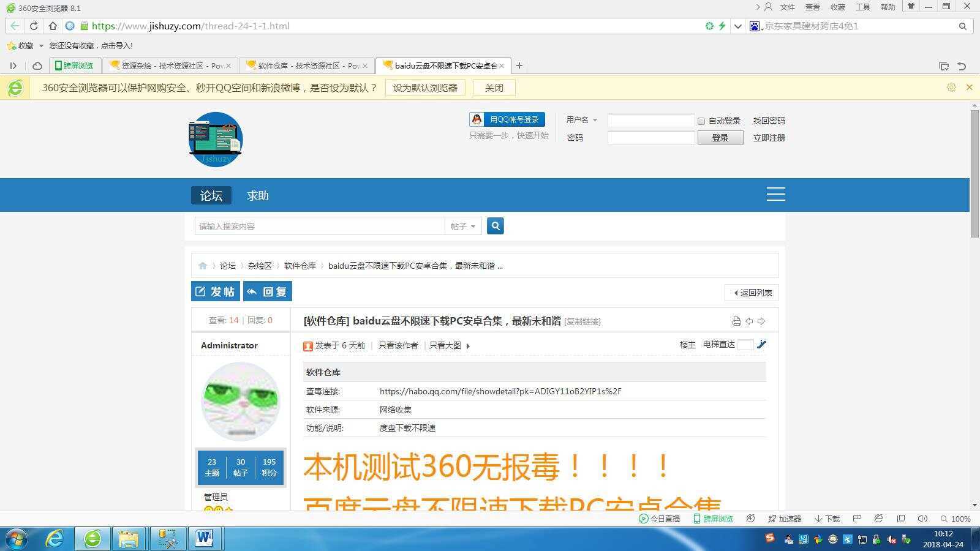Open the 下载 downloads manager icon
Image resolution: width=980 pixels, height=551 pixels.
[x=826, y=519]
